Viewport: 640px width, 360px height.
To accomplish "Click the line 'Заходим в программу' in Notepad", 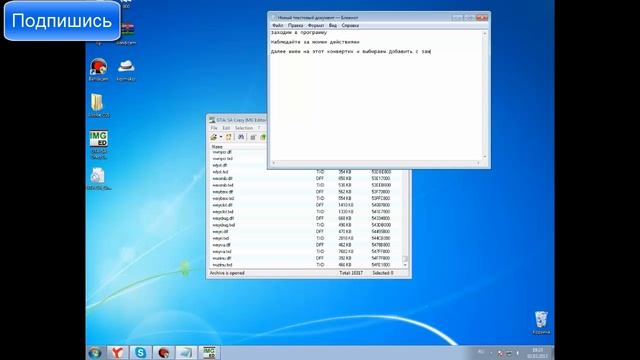I will [299, 33].
